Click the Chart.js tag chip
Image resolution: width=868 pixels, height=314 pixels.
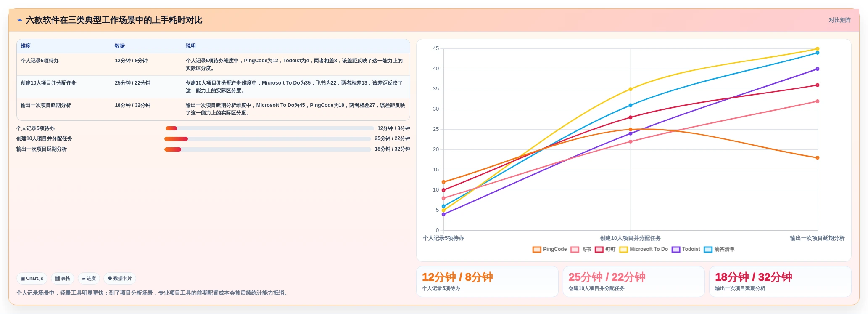pyautogui.click(x=32, y=279)
